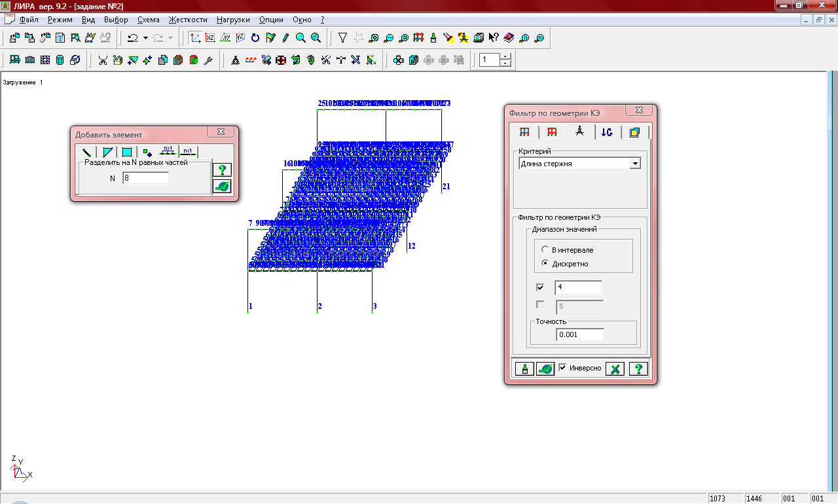Open the Режим menu
This screenshot has width=838, height=504.
point(60,20)
